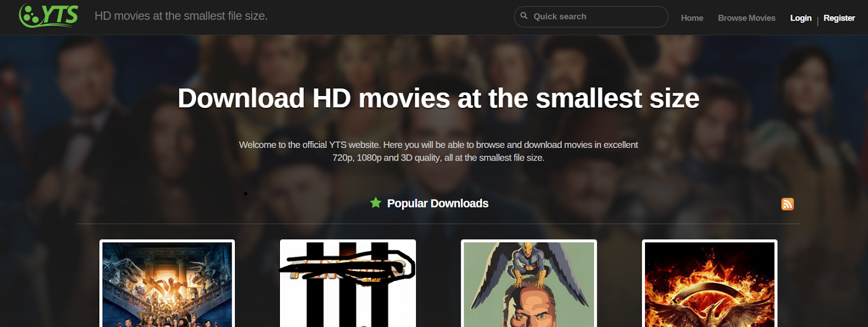Open the flaming Mockingjay poster thumbnail
The height and width of the screenshot is (327, 868).
point(710,284)
